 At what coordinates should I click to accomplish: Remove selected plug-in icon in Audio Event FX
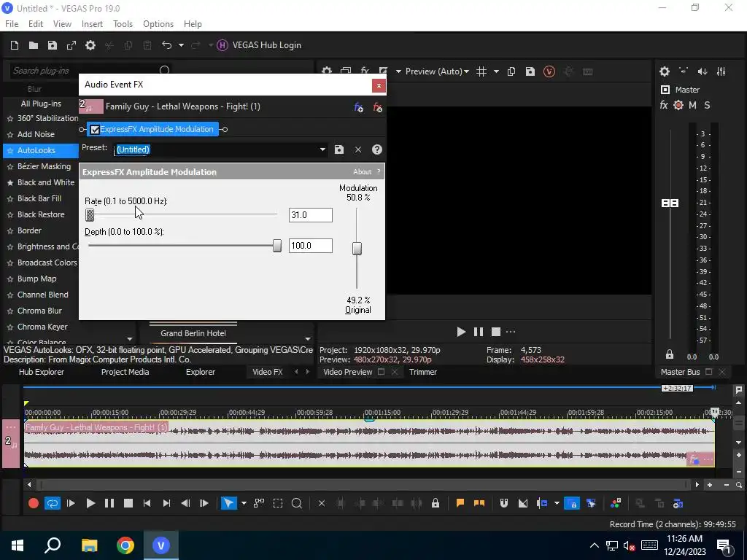pos(378,108)
